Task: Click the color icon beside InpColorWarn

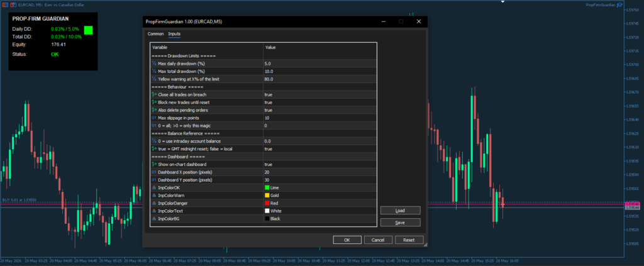Action: point(154,196)
